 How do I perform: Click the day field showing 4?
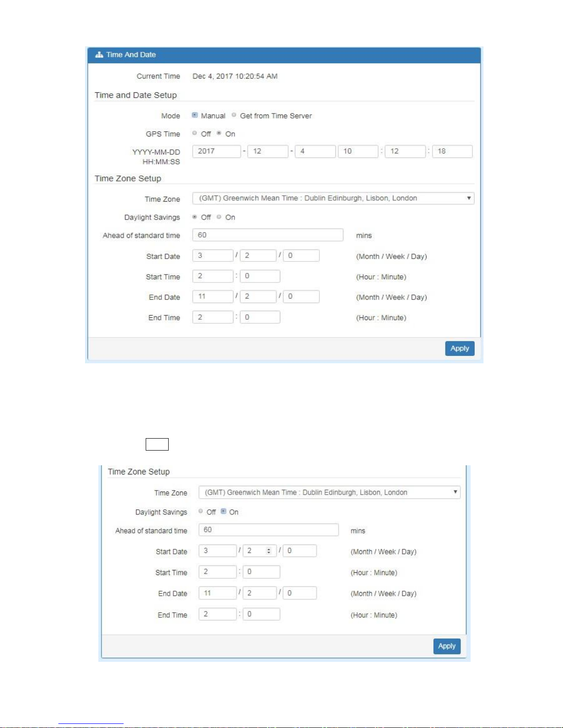(x=315, y=151)
